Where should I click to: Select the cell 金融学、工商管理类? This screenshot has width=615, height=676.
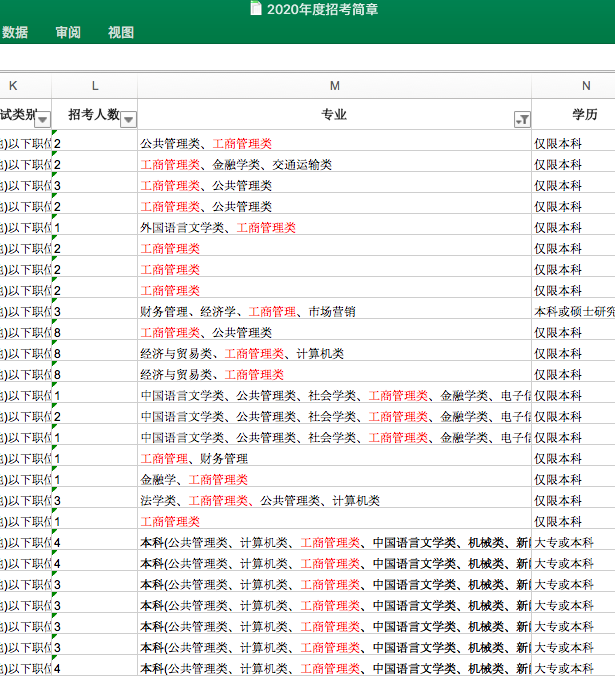(x=194, y=480)
